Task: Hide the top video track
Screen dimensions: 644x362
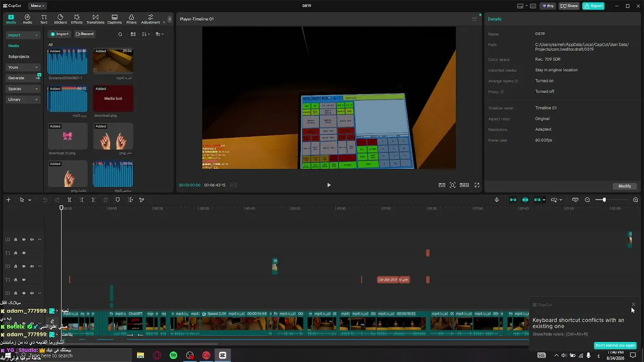Action: point(24,240)
